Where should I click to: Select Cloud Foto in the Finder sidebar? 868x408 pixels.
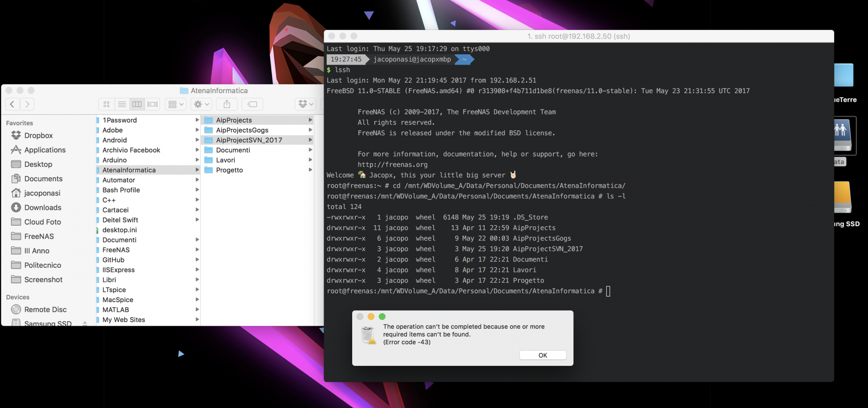pos(36,222)
